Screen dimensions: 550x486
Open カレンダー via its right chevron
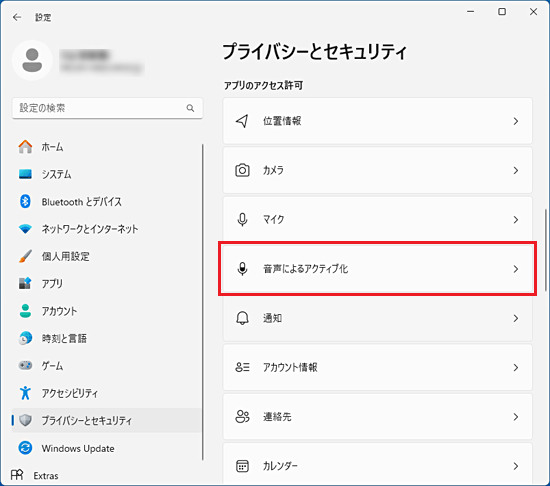(x=516, y=466)
